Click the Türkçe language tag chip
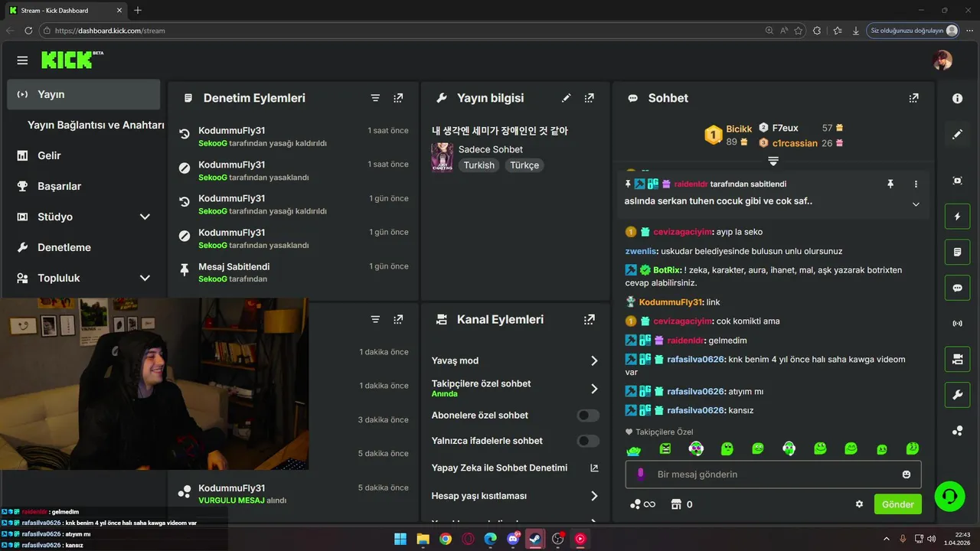The width and height of the screenshot is (980, 551). tap(524, 165)
